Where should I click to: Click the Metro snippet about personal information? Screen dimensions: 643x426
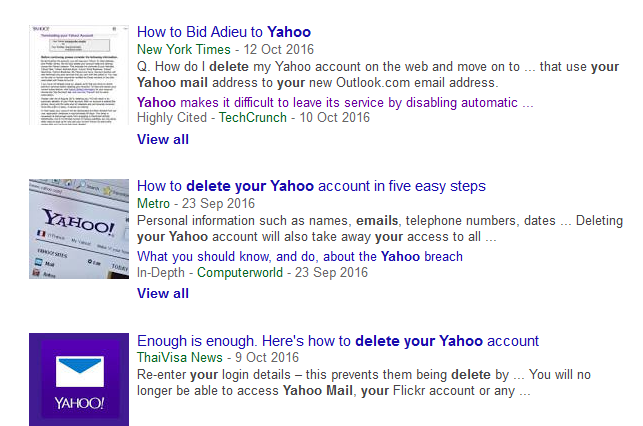pos(380,228)
